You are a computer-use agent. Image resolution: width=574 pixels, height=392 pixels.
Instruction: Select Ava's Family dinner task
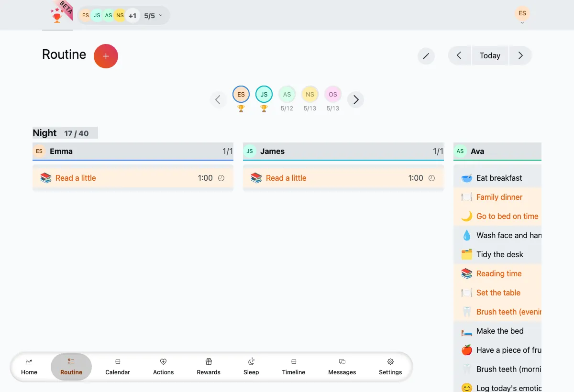497,197
